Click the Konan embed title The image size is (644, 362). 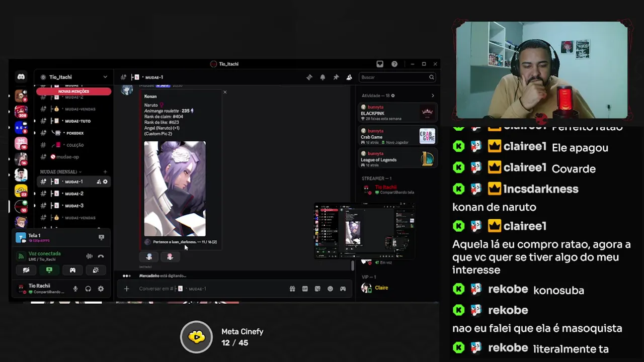point(150,96)
